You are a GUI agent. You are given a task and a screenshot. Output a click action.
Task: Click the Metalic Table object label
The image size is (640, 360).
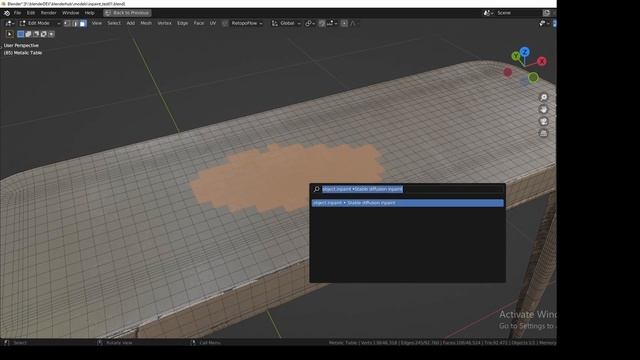(23, 53)
